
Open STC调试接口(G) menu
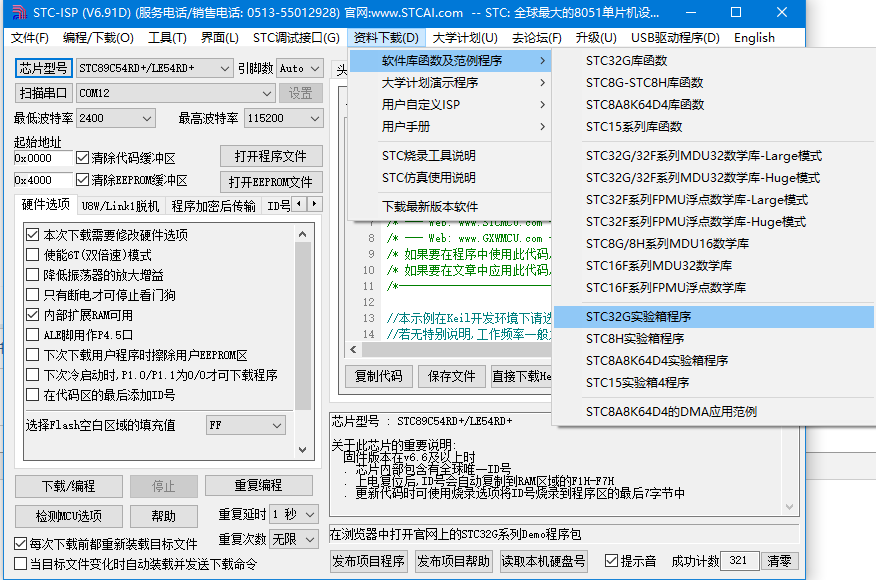296,38
